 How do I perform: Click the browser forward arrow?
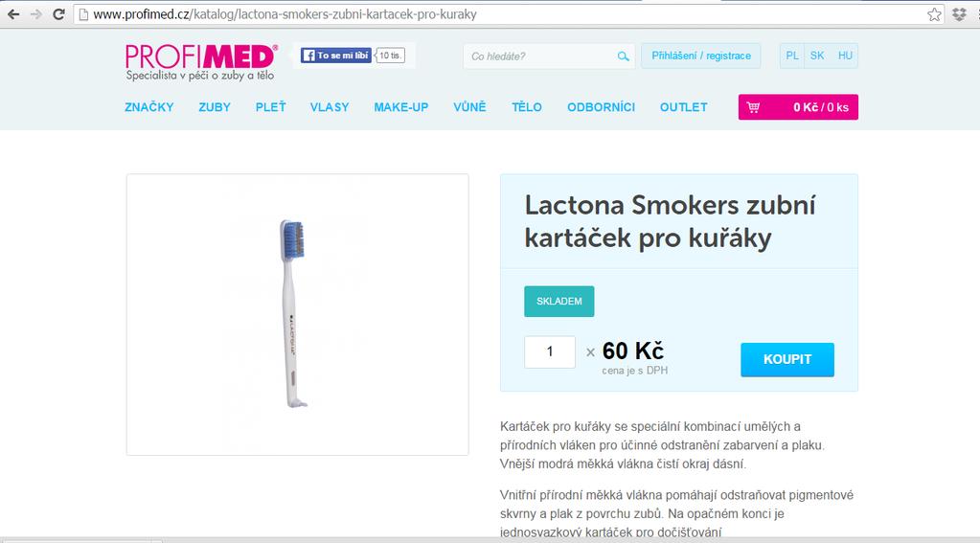coord(36,14)
